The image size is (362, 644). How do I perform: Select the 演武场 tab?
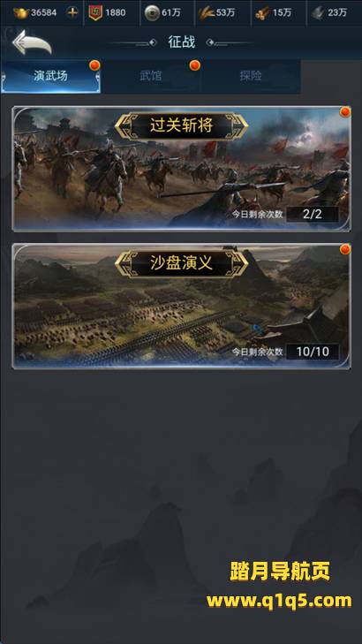click(51, 76)
